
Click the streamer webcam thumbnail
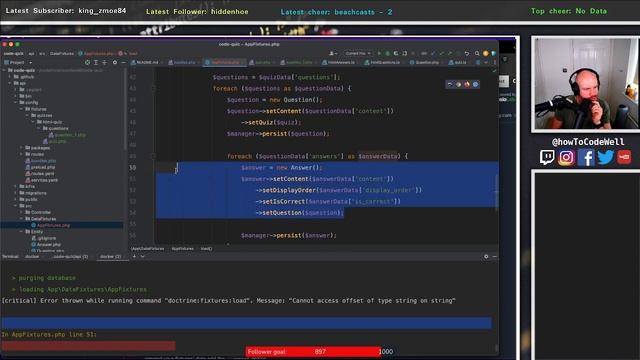tap(586, 84)
